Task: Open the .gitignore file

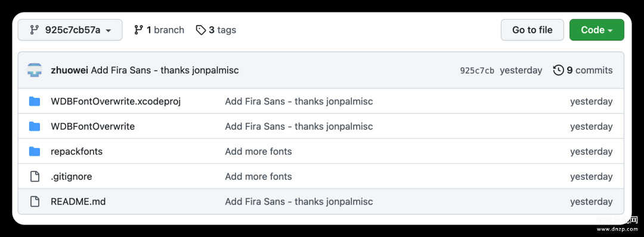Action: (x=72, y=177)
